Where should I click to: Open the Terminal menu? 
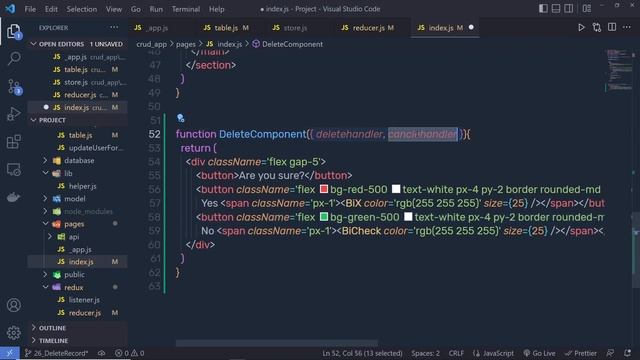point(186,9)
